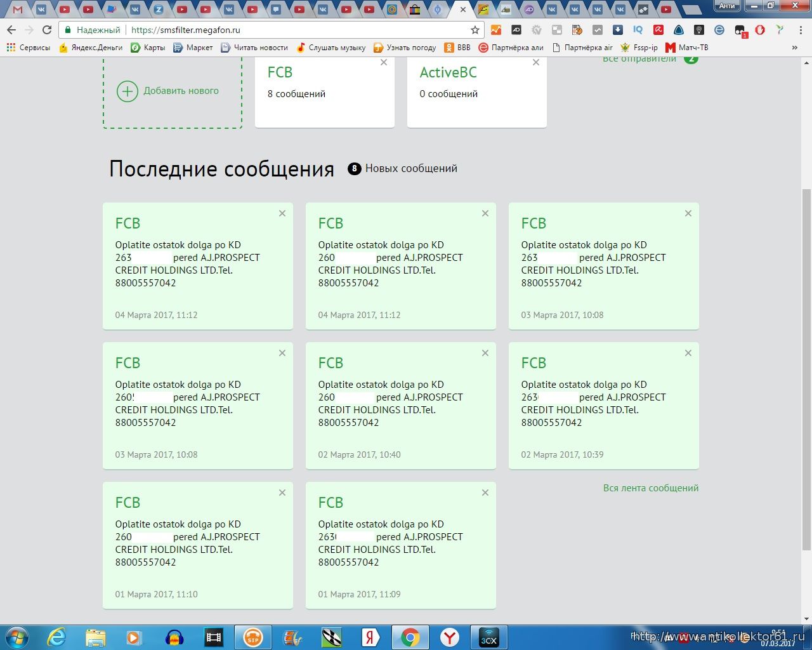Click the 8 Новых сообщений counter
This screenshot has height=650, width=812.
[x=402, y=168]
